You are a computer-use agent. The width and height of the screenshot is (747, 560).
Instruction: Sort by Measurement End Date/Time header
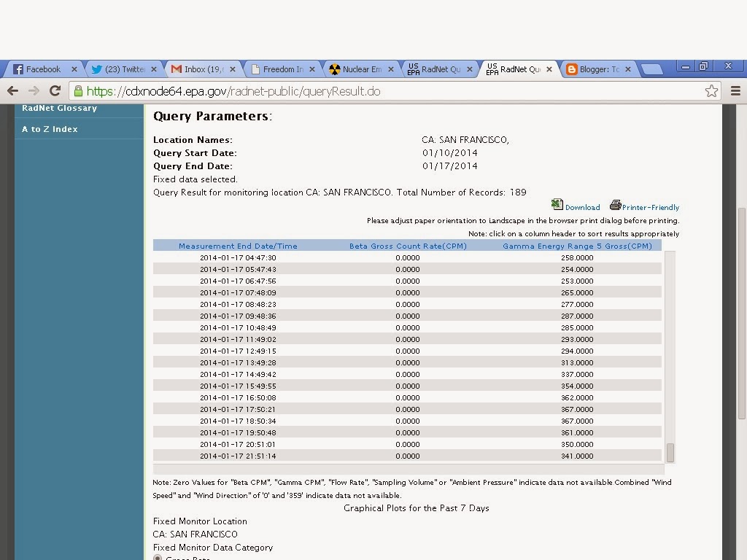tap(238, 246)
